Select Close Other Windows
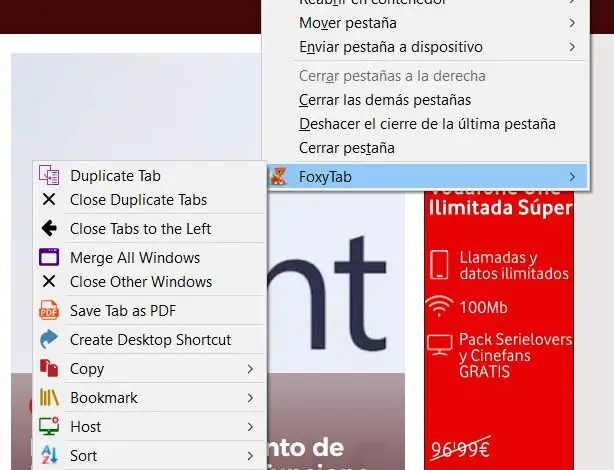The height and width of the screenshot is (470, 614). coord(150,282)
